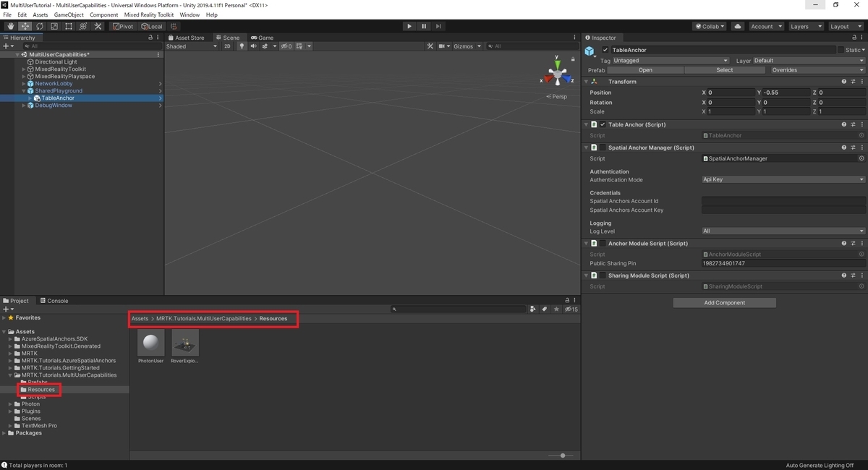Screen dimensions: 868x470
Task: Open the Hierarchy panel options menu
Action: click(159, 38)
